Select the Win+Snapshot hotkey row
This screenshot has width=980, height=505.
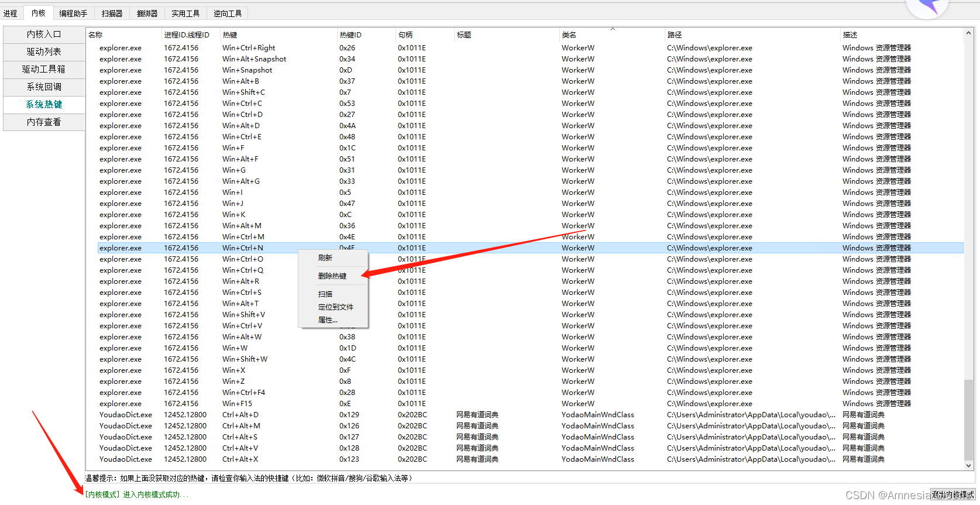[x=530, y=70]
